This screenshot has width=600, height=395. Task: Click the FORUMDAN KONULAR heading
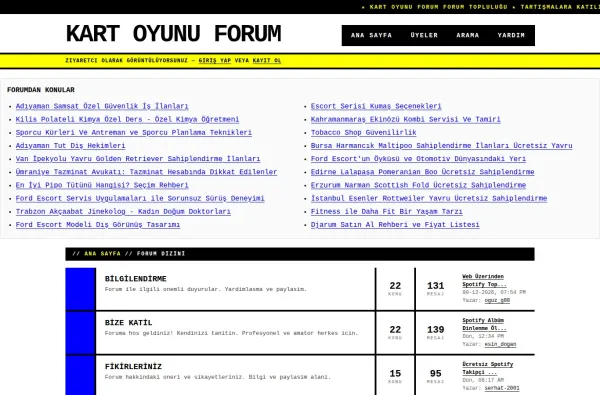41,90
